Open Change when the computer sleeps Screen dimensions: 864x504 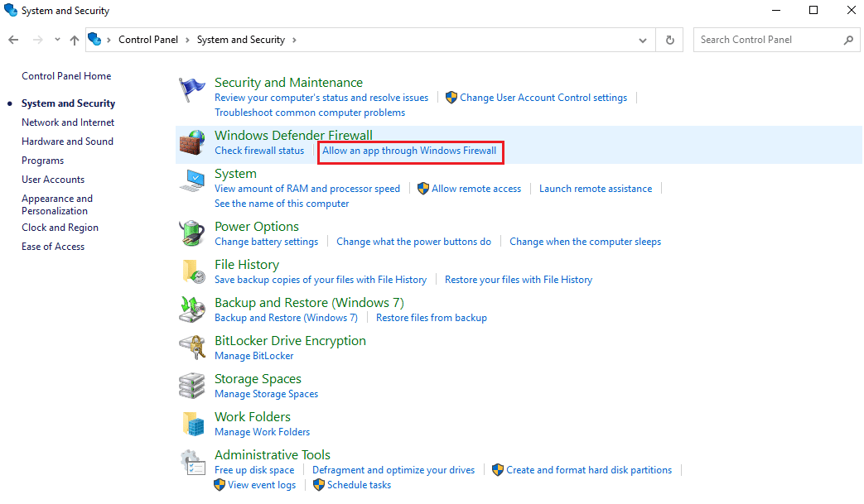585,242
